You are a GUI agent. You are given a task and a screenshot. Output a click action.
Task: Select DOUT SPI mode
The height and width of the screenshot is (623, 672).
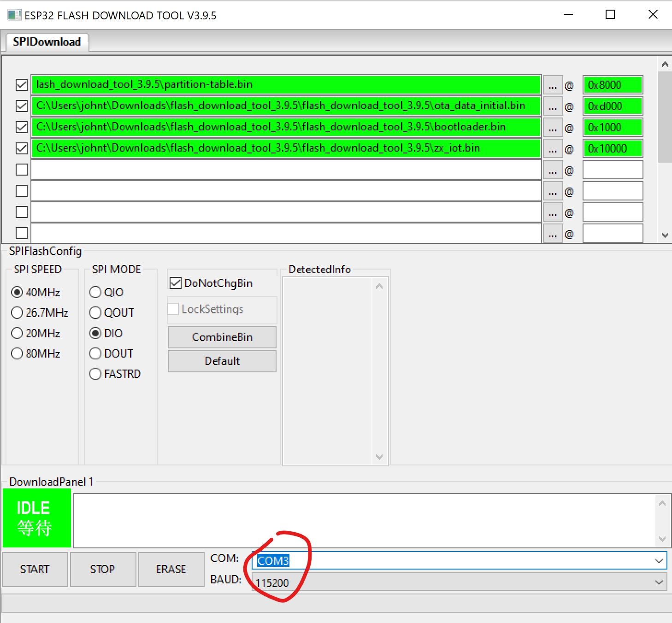[95, 353]
